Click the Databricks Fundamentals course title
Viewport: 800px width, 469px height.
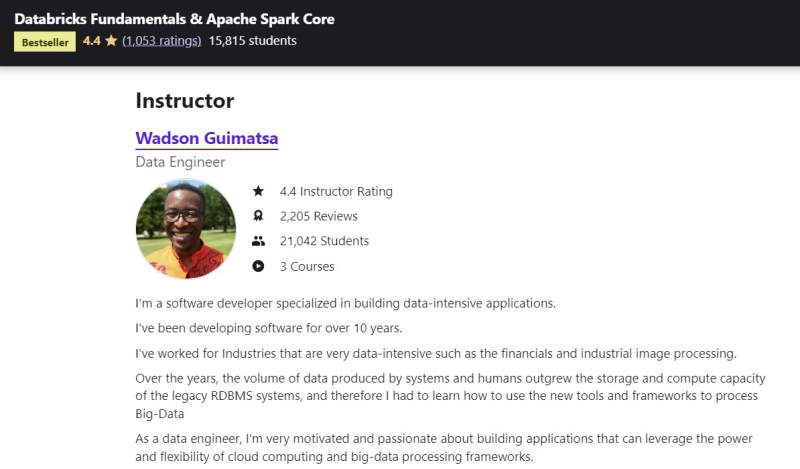pos(174,19)
